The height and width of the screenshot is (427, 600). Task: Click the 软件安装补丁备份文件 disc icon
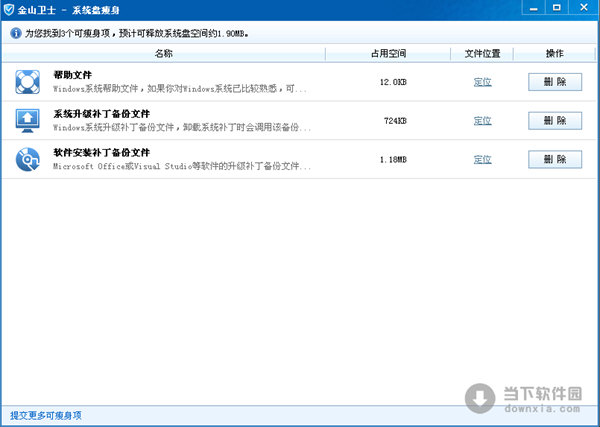(27, 159)
